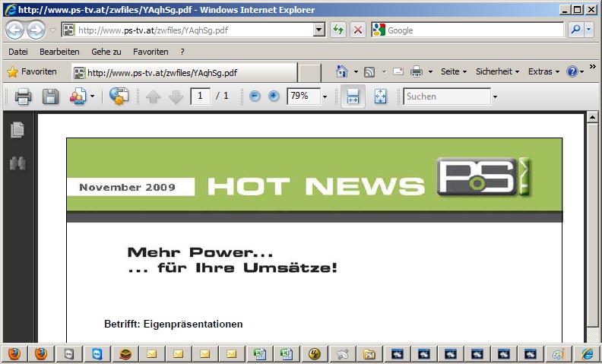Screen dimensions: 602x364
Task: Click the browser Back arrow button
Action: 15,30
